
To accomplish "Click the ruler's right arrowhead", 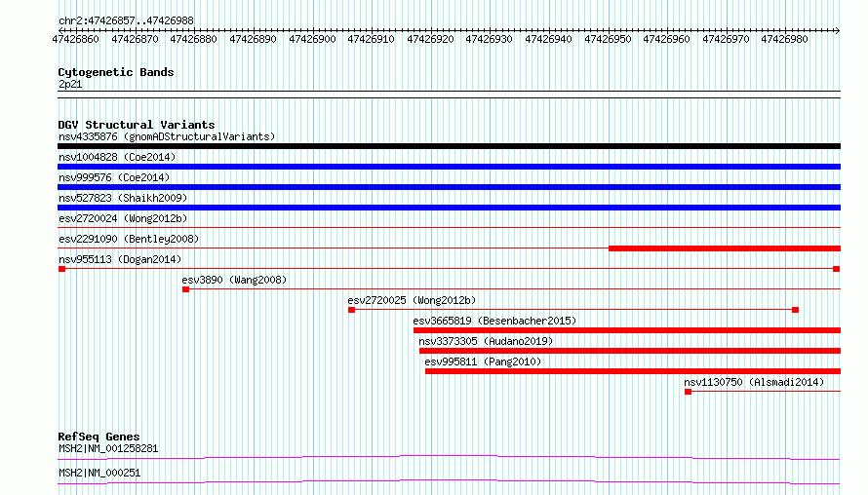I will click(x=838, y=30).
